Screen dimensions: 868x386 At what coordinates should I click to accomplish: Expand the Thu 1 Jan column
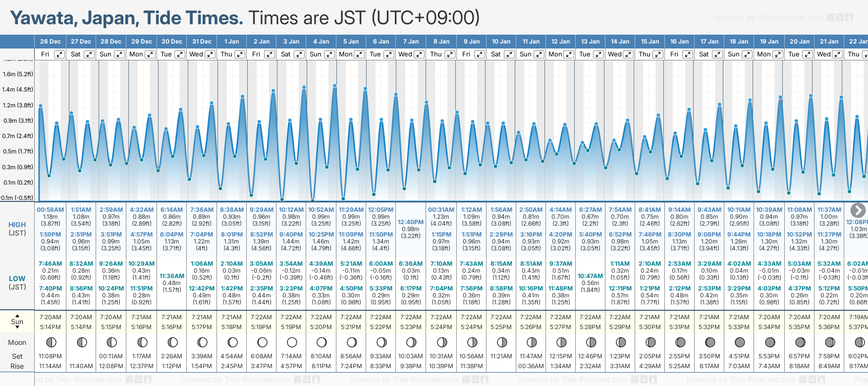pyautogui.click(x=240, y=54)
